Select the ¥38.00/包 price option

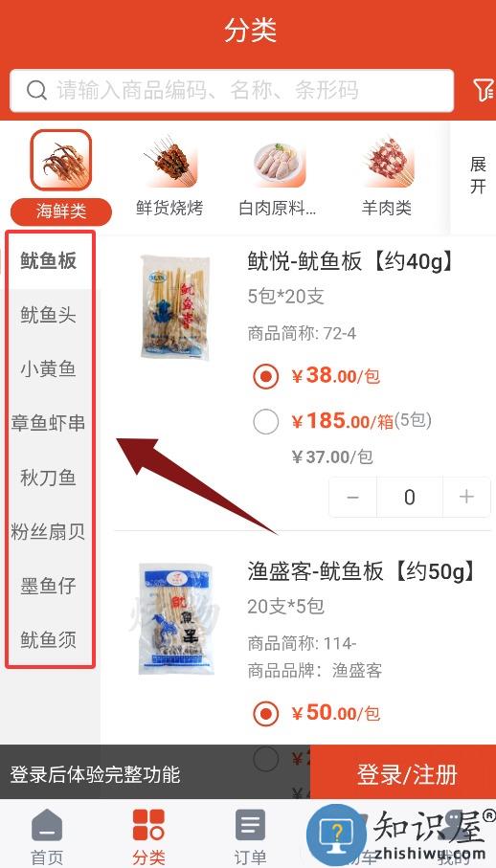[266, 376]
